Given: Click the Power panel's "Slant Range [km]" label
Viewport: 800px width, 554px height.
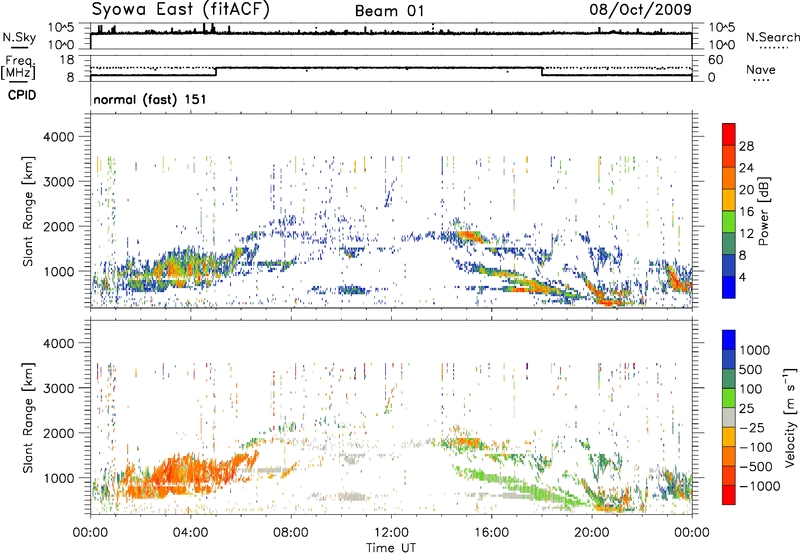Looking at the screenshot, I should point(28,211).
